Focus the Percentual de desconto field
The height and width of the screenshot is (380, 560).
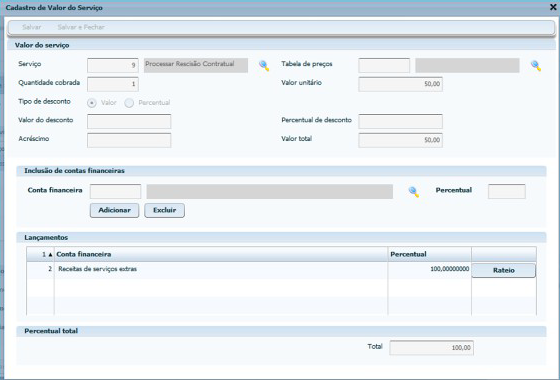click(401, 121)
